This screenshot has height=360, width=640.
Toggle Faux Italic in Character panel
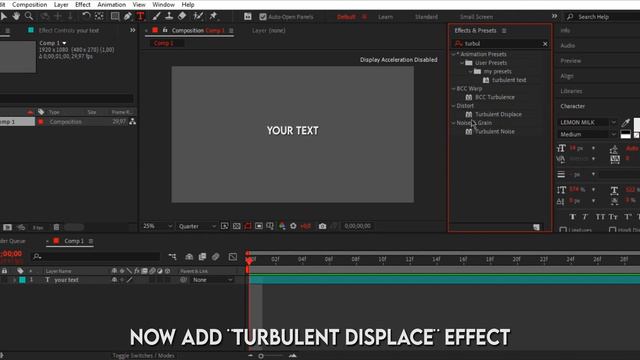(585, 217)
